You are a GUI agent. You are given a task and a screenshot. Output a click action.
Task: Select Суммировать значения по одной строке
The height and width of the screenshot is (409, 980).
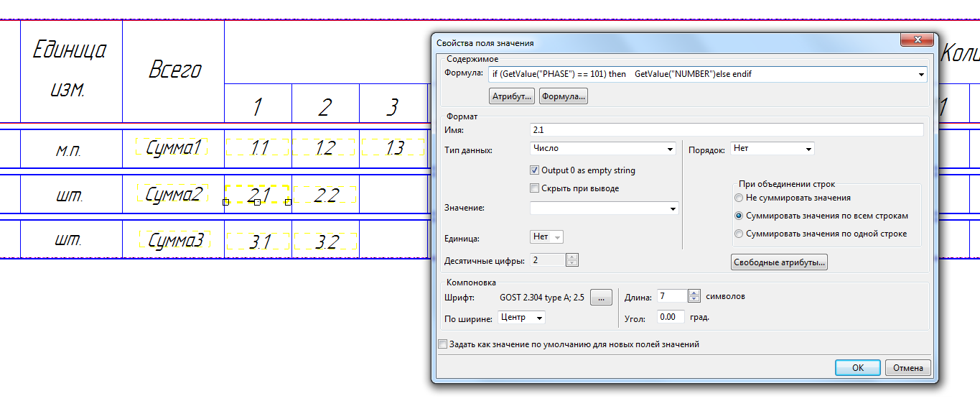click(x=739, y=234)
